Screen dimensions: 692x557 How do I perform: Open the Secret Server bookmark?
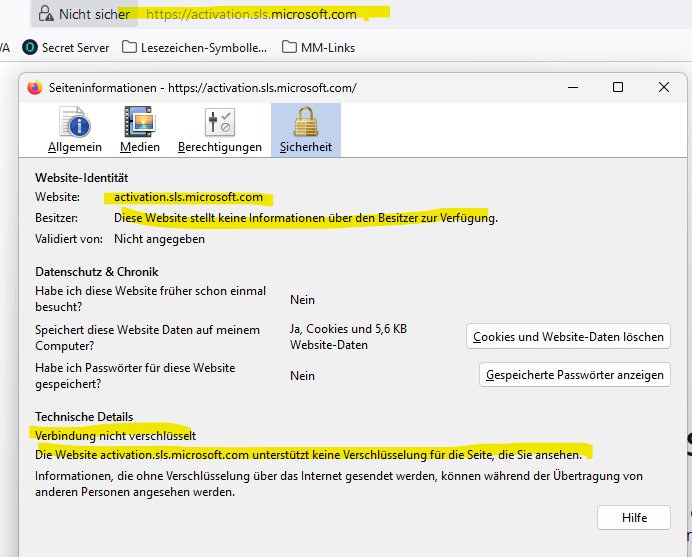coord(66,48)
